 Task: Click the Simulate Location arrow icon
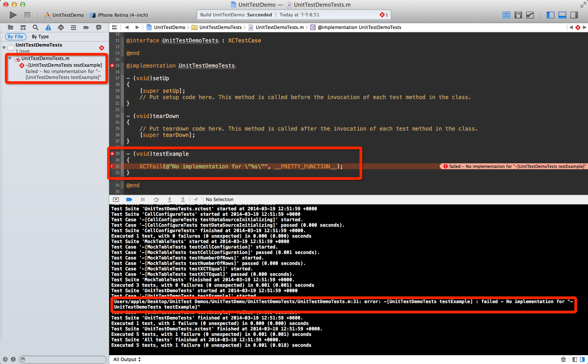tap(196, 200)
